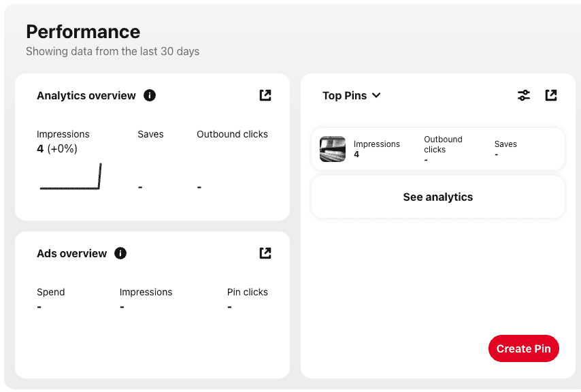Screen dimensions: 581x392
Task: Click 'Showing data from the last 30 days' text
Action: [x=113, y=51]
